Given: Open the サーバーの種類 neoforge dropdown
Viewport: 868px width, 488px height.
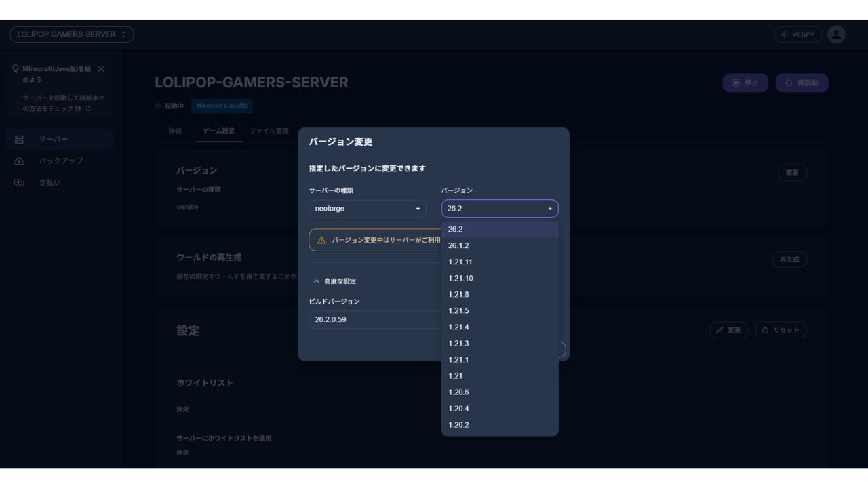Looking at the screenshot, I should click(368, 209).
